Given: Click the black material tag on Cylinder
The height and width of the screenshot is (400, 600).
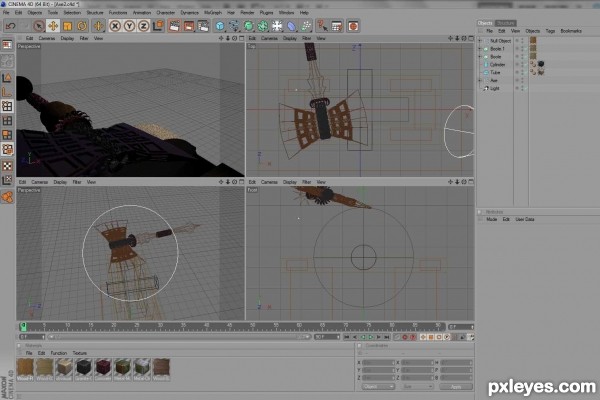Looking at the screenshot, I should [x=541, y=64].
